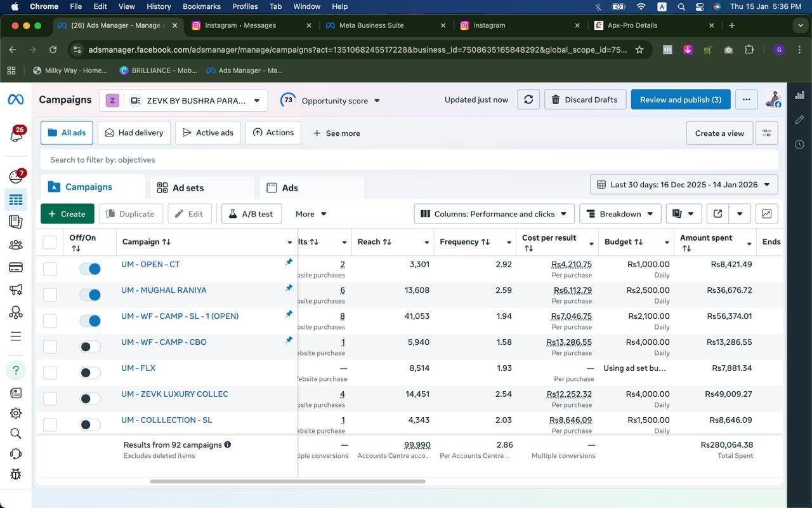
Task: Open the Bookmarks menu in menu bar
Action: [x=201, y=6]
